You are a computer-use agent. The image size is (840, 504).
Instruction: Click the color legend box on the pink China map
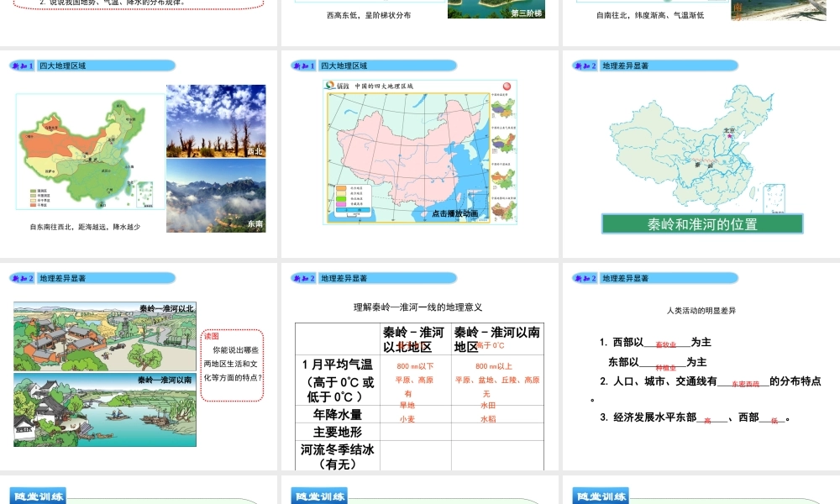click(x=353, y=201)
